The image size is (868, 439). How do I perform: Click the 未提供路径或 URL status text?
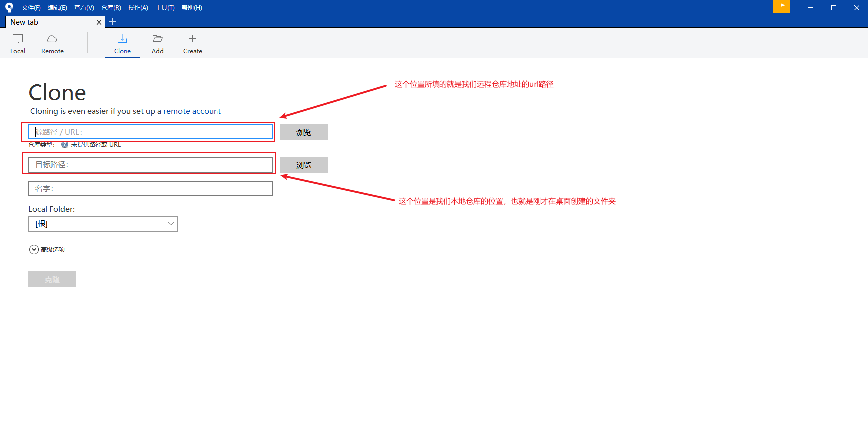point(96,145)
